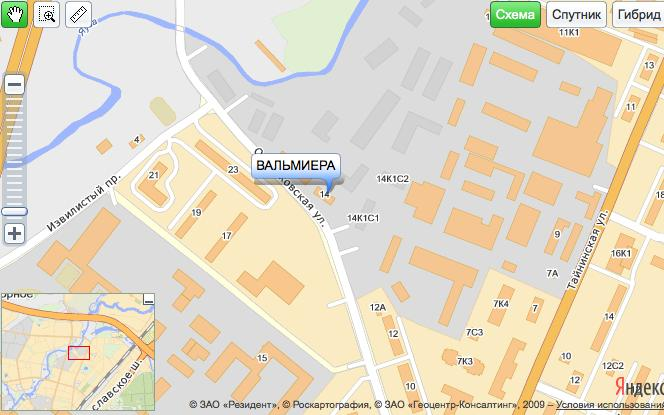Click the Яндекс logo
The height and width of the screenshot is (415, 664).
(639, 387)
